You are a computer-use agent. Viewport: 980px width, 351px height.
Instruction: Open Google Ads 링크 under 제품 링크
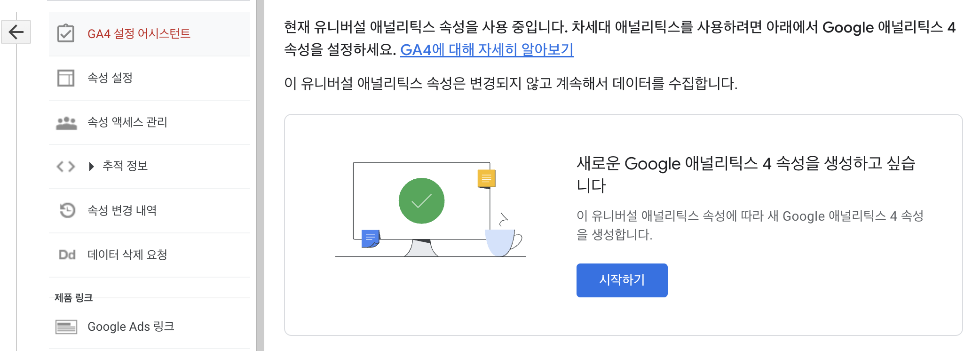point(131,327)
